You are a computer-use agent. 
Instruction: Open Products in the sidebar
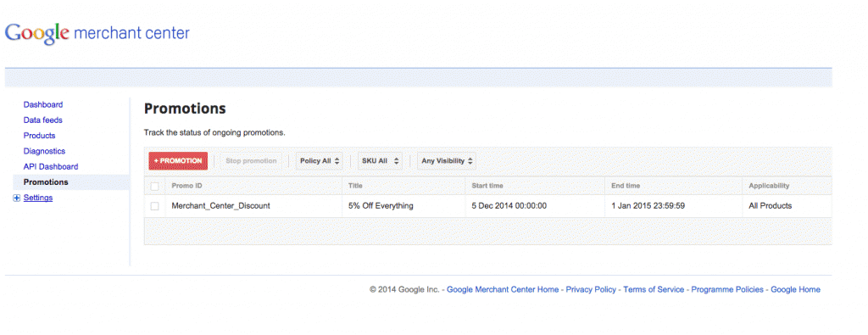[39, 136]
